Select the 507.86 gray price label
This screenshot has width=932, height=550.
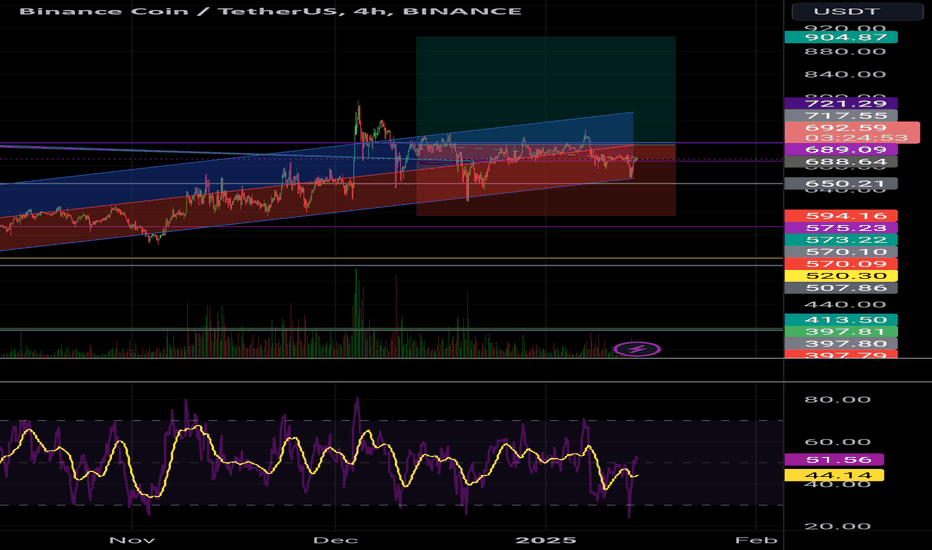841,288
